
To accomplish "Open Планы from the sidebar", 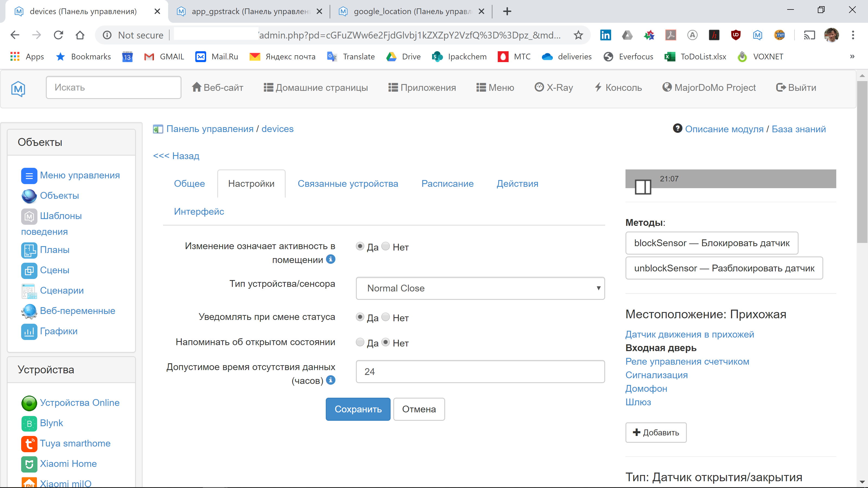I will pos(55,250).
